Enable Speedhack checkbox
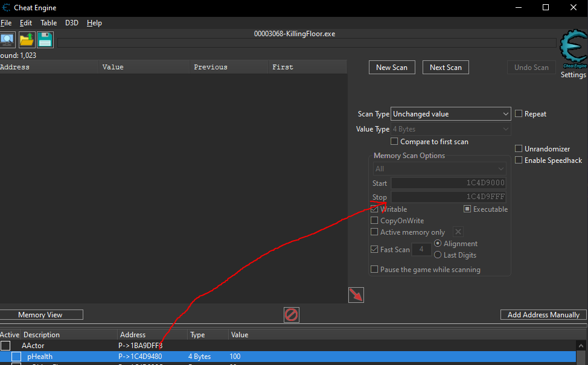Screen dimensions: 588x365 (519, 160)
